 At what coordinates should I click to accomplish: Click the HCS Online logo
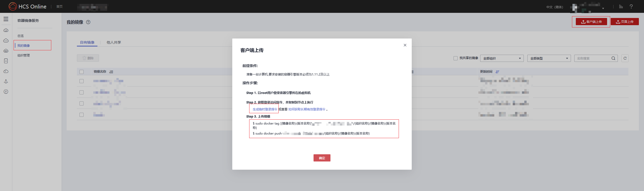(27, 6)
